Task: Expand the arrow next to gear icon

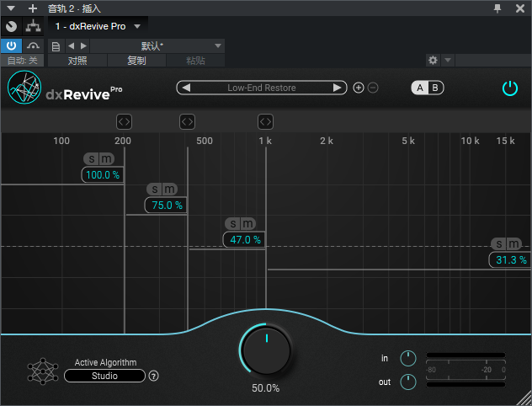Action: pyautogui.click(x=448, y=61)
